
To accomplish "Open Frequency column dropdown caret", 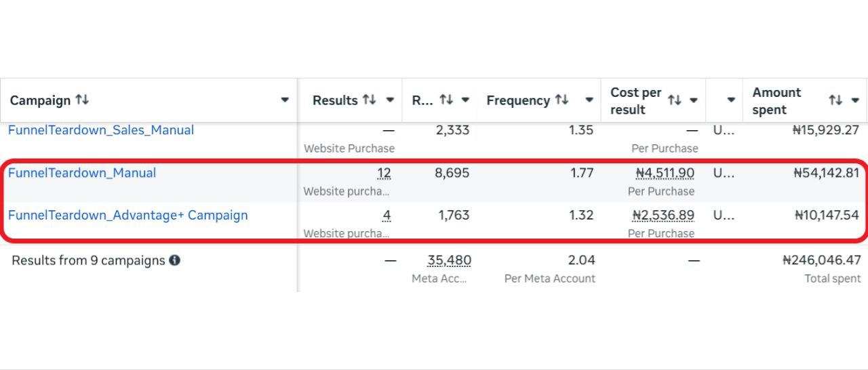I will (589, 100).
